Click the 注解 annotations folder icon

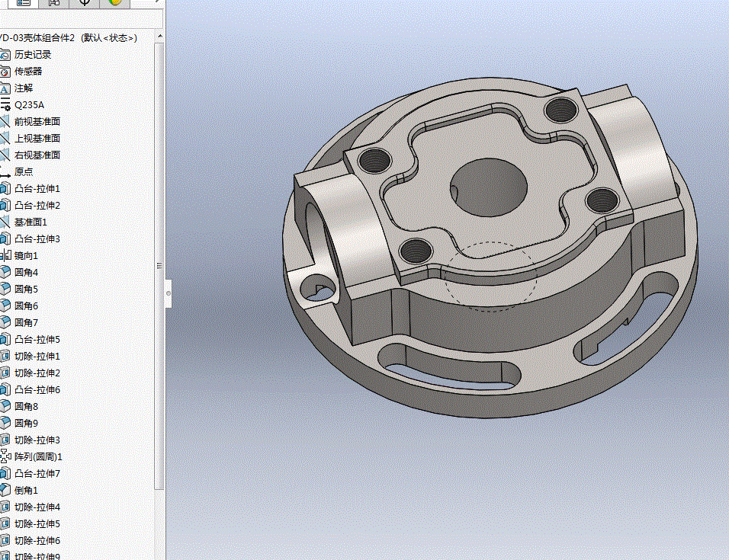point(5,88)
